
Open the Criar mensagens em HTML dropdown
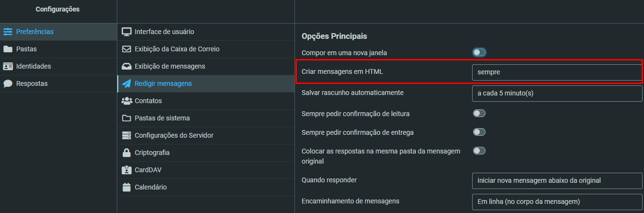point(556,72)
